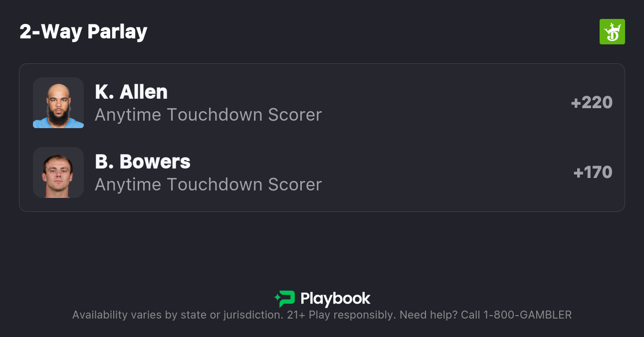Click the sparkle star beside the Playbook logo
The image size is (644, 337).
tap(277, 299)
